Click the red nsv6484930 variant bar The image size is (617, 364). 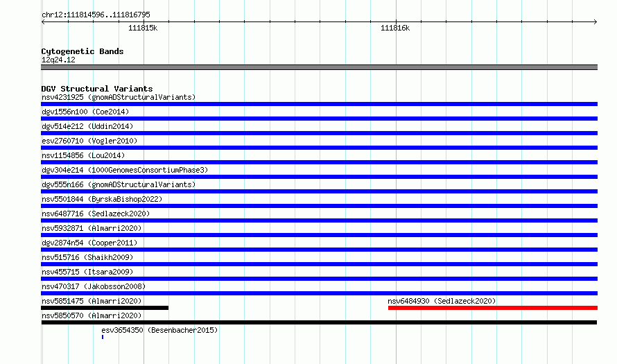[493, 308]
